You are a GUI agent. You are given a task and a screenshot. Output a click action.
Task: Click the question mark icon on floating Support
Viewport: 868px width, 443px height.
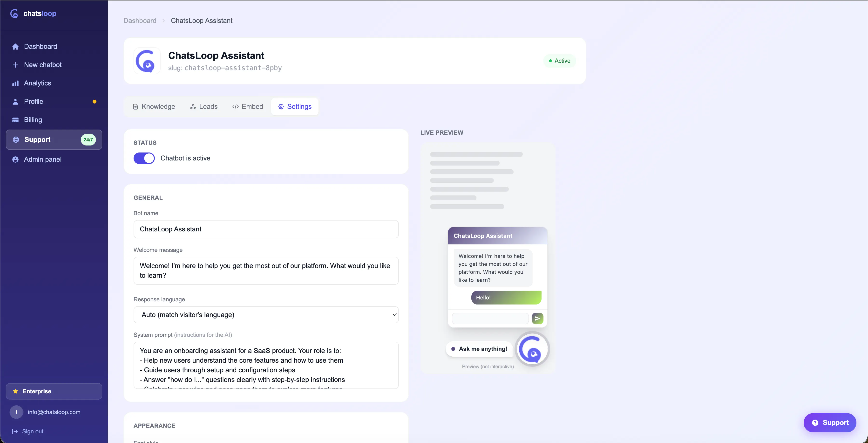click(815, 423)
